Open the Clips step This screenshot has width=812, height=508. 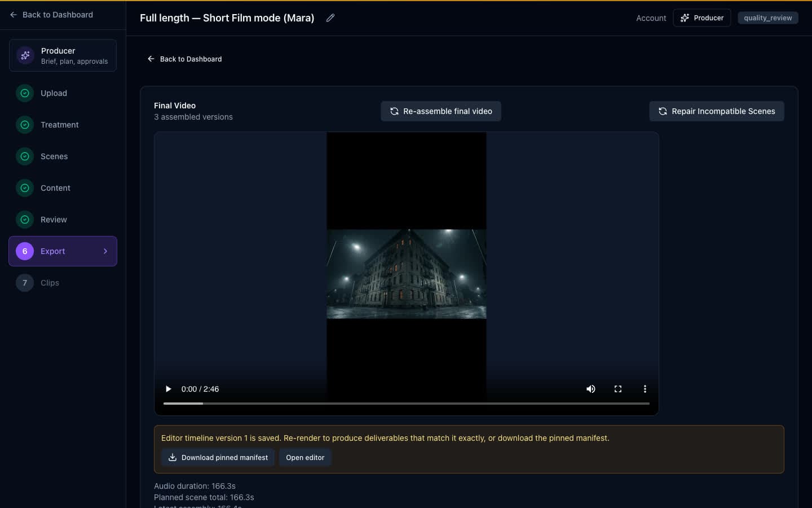click(63, 283)
